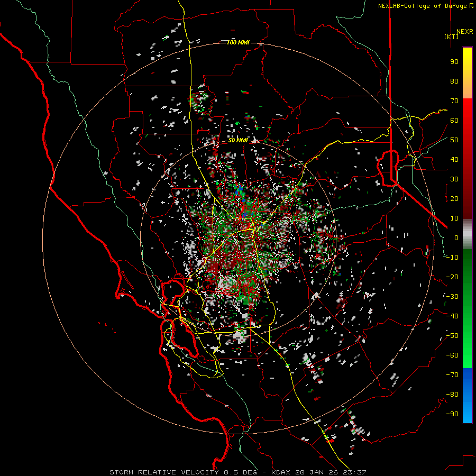Select the -20 knot scale value
476x476 pixels.
coord(452,277)
